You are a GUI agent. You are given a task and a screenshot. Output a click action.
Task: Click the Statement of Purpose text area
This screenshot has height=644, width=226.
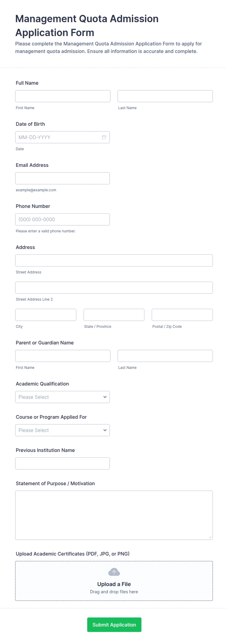coord(114,515)
